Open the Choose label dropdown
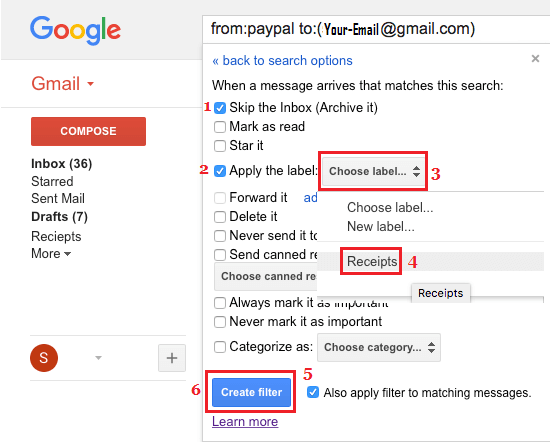This screenshot has height=442, width=550. (373, 171)
